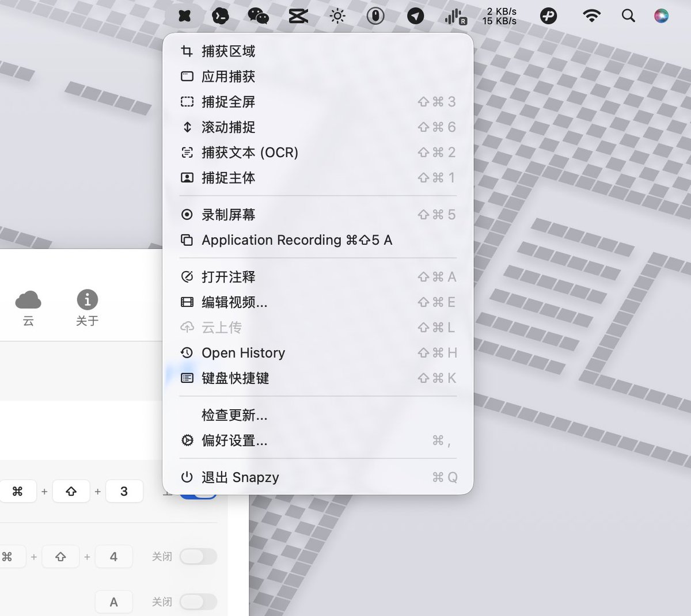
Task: Click the A key box in shortcut recorder
Action: click(x=113, y=602)
